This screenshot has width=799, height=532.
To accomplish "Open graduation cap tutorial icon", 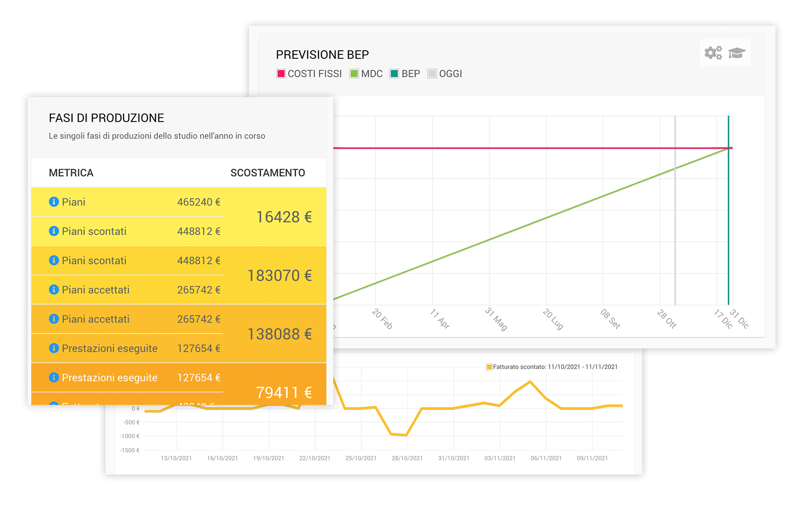I will click(x=736, y=53).
